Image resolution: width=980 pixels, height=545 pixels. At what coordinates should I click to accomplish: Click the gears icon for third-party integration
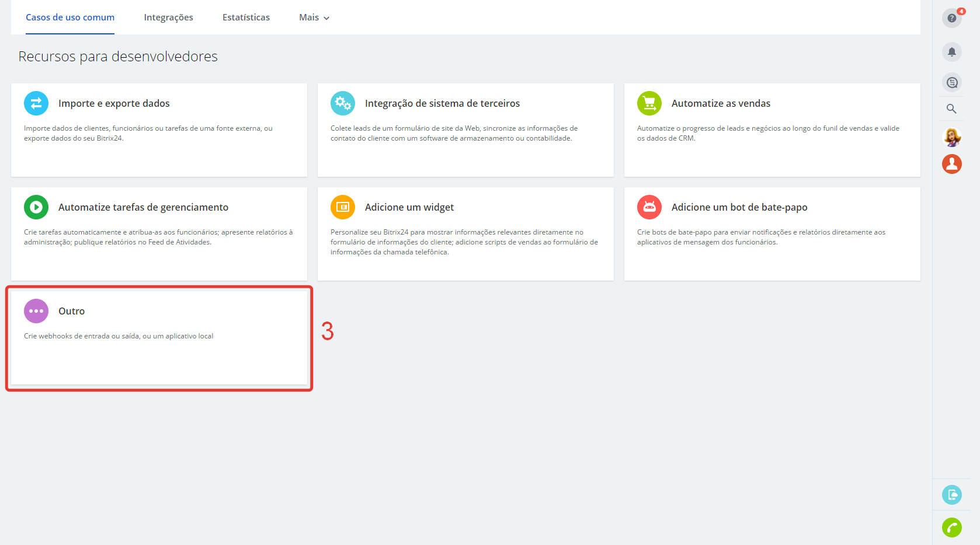(343, 103)
